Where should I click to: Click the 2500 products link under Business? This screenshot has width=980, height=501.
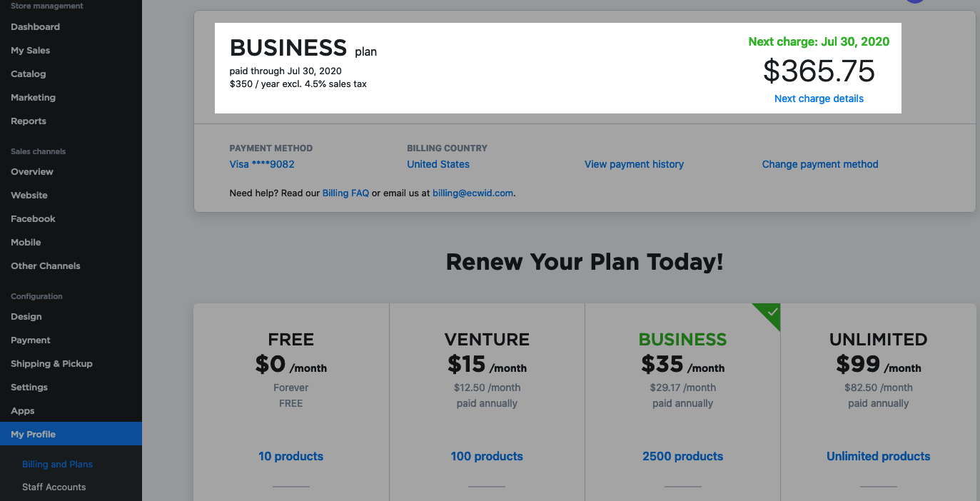(x=682, y=457)
